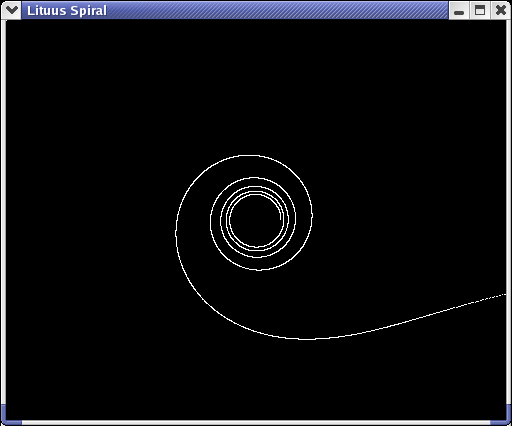Open the window menu chevron beside the title
The image size is (512, 426).
point(12,10)
